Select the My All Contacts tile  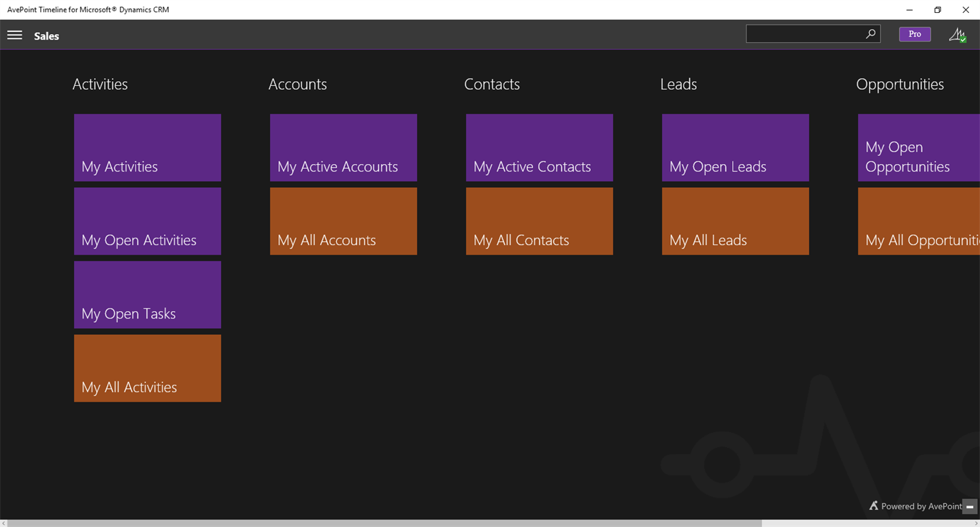tap(539, 221)
